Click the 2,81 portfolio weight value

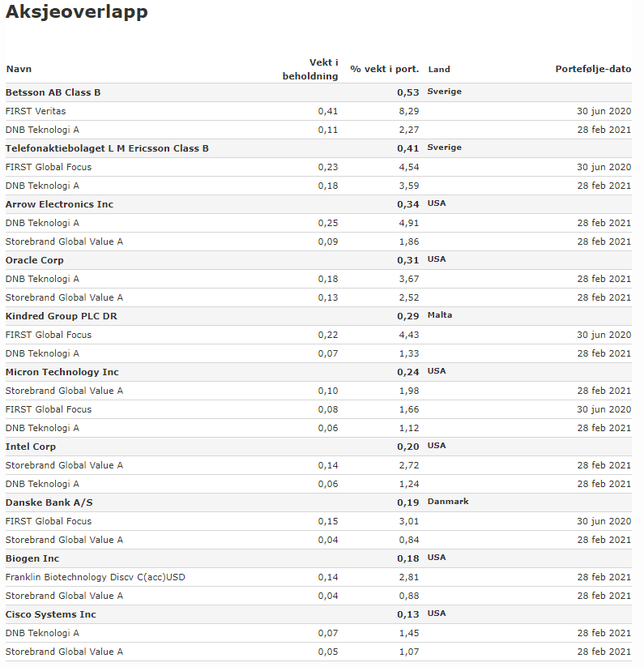pos(409,577)
